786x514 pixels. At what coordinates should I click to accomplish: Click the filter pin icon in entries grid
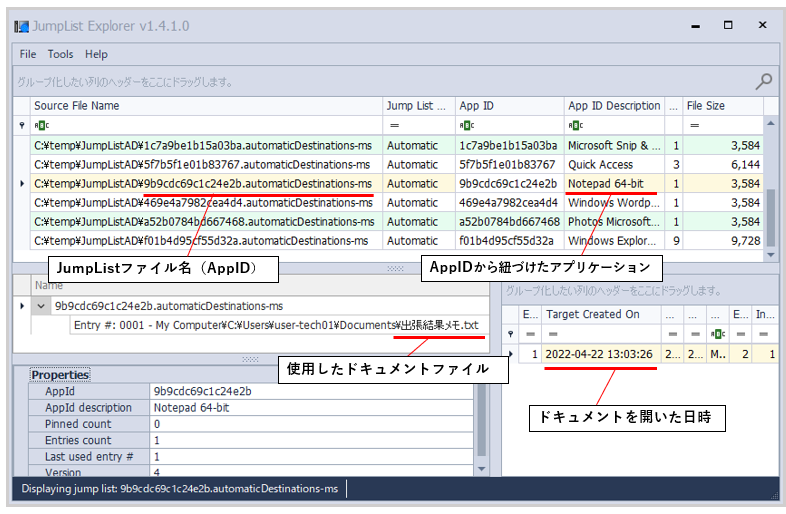511,334
